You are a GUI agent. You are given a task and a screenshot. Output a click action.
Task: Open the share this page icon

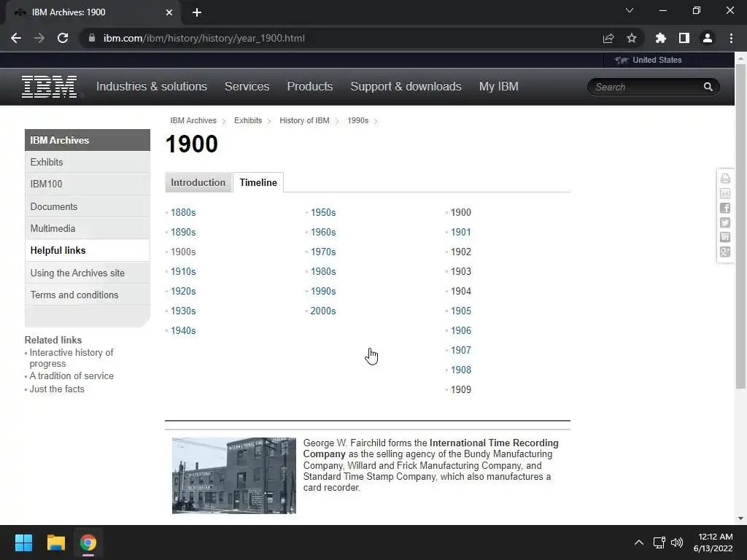(608, 38)
